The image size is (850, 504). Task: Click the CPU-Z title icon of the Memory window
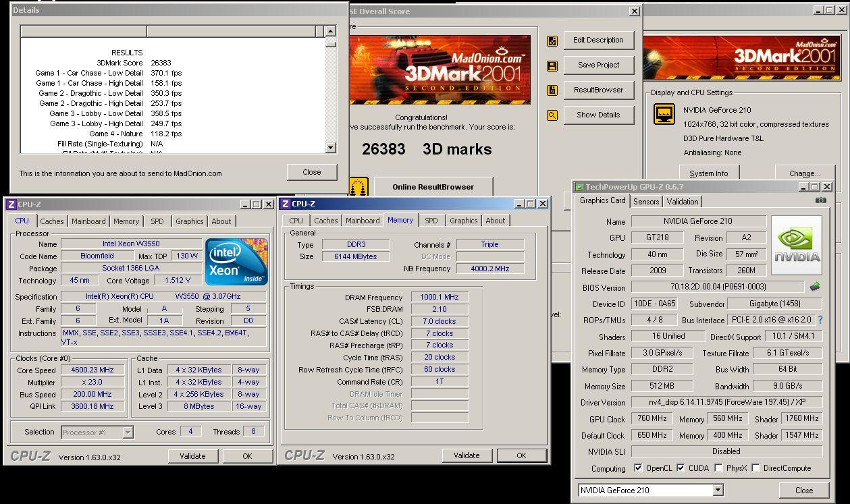pos(286,204)
